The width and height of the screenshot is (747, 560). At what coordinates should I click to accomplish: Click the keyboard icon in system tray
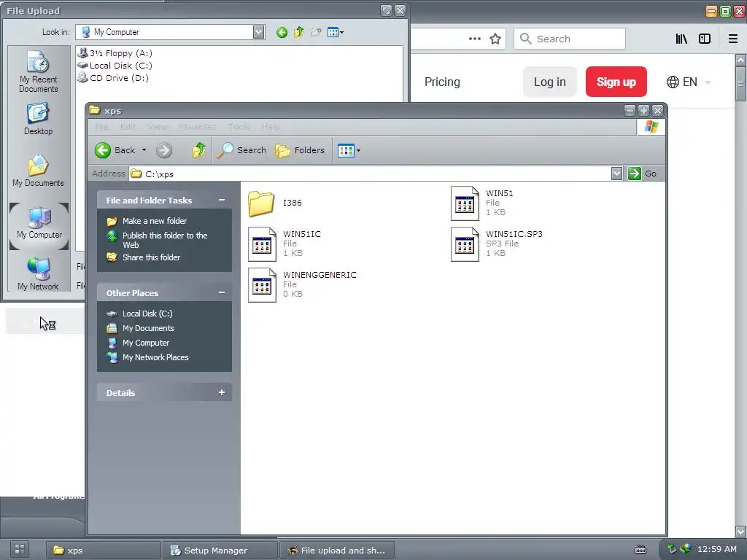click(640, 550)
